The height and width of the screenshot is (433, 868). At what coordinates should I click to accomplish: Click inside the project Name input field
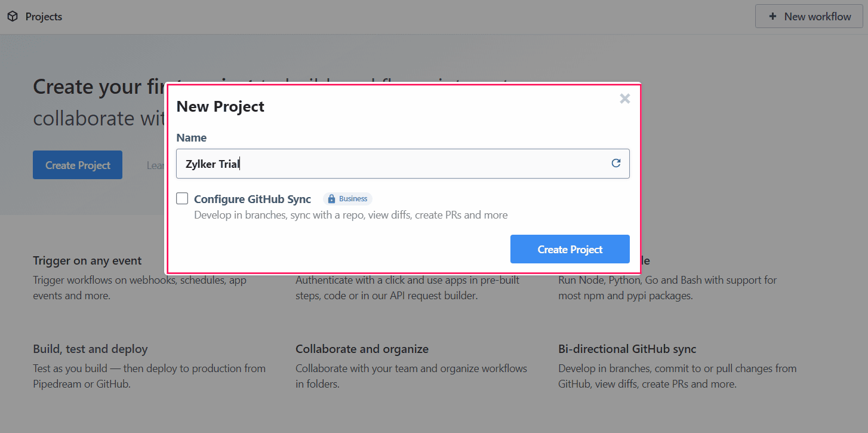(x=388, y=164)
